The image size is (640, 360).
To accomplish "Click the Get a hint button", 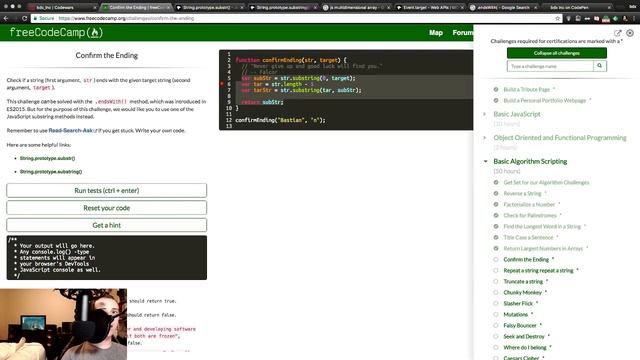I will pos(107,225).
